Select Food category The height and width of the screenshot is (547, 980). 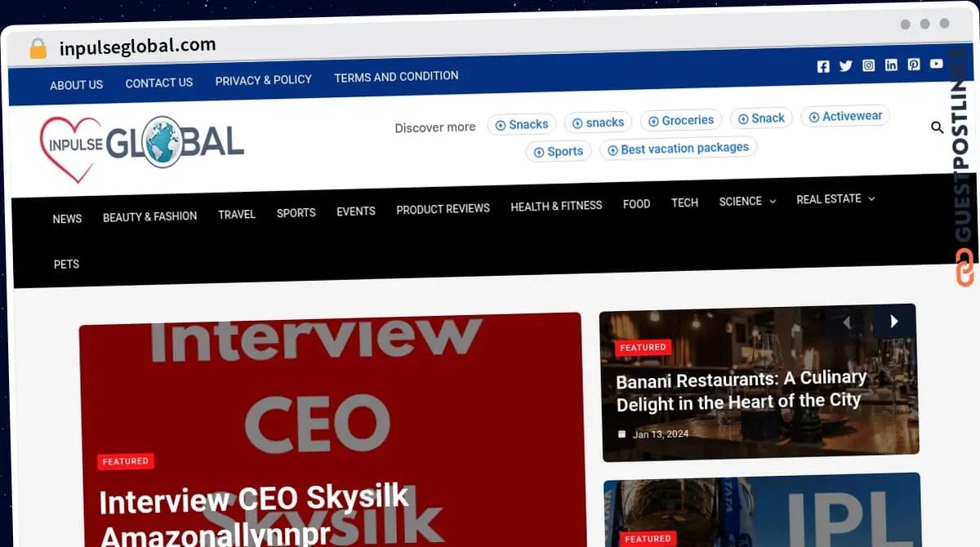[x=636, y=204]
